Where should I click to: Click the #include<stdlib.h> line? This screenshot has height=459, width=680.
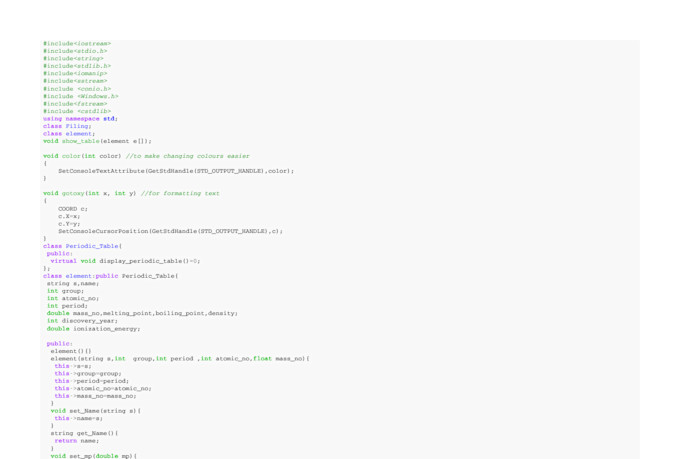coord(77,66)
